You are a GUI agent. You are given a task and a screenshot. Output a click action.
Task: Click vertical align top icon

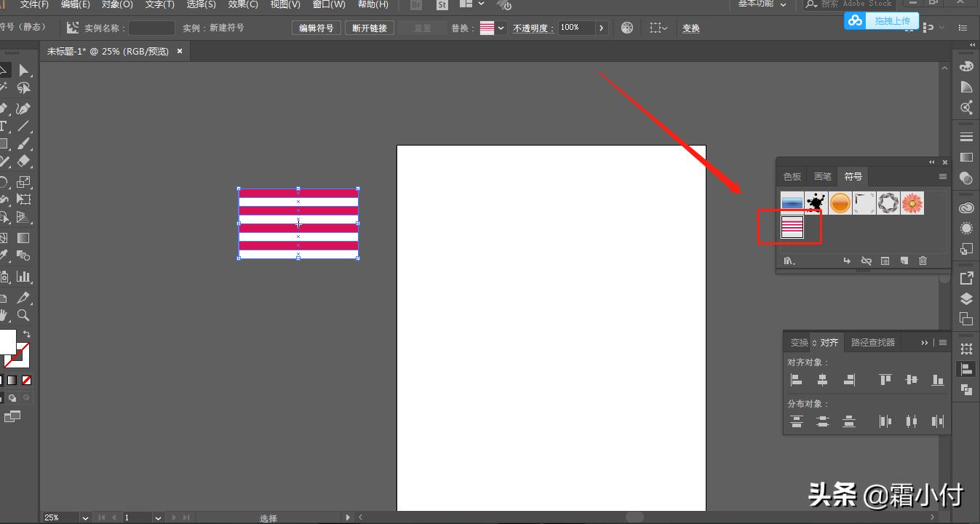click(x=885, y=379)
